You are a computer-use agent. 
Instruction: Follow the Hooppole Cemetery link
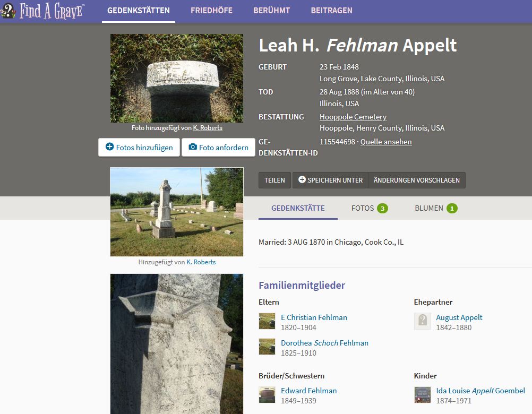click(353, 117)
